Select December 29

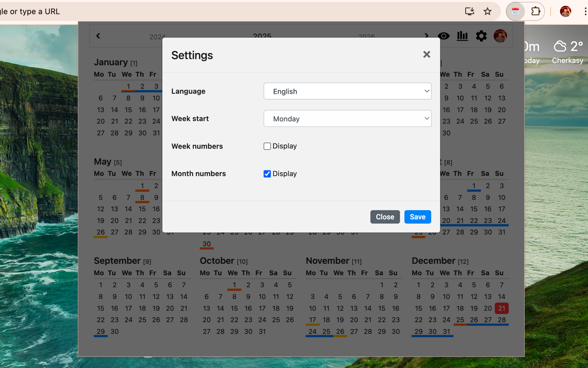tap(418, 331)
